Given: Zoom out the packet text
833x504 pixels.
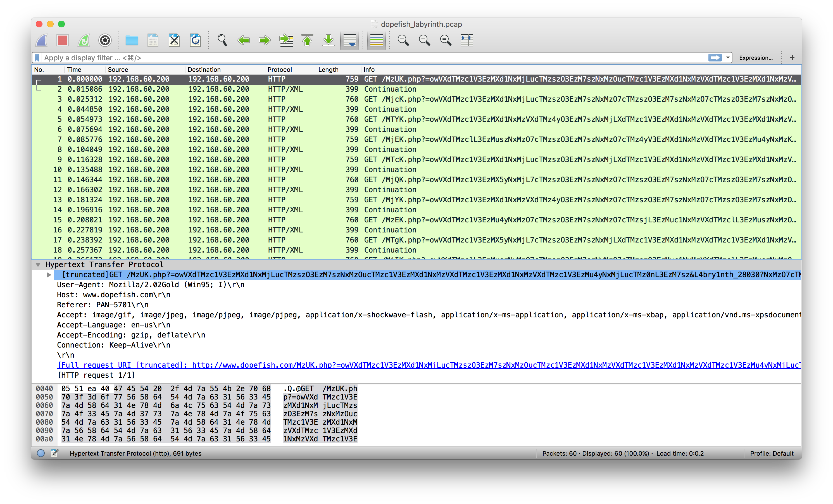Looking at the screenshot, I should [424, 41].
